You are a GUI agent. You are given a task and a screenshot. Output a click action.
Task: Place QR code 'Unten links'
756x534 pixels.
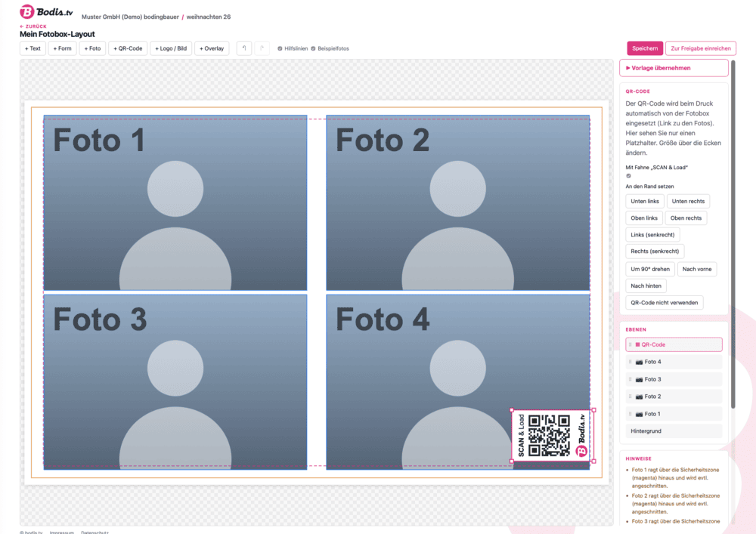pyautogui.click(x=645, y=201)
